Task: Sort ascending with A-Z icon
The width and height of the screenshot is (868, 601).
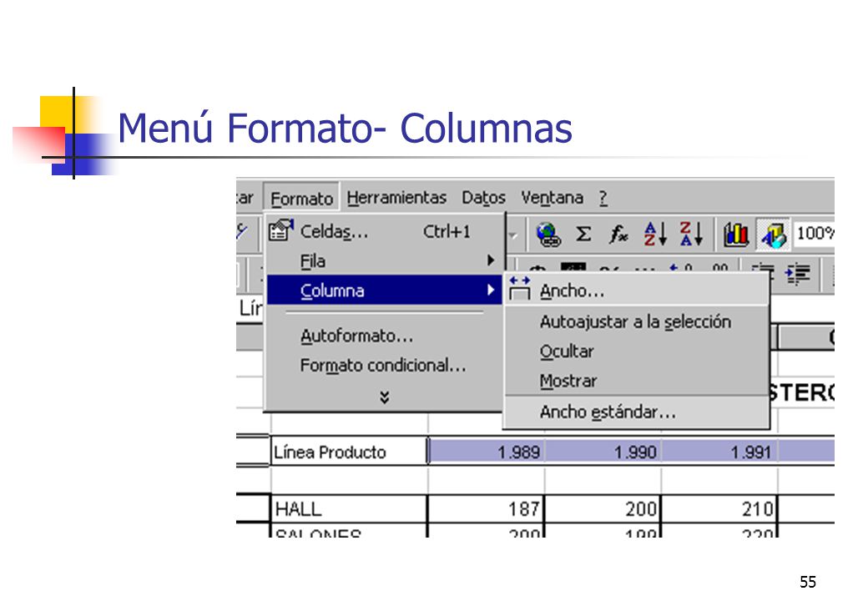Action: pos(655,234)
